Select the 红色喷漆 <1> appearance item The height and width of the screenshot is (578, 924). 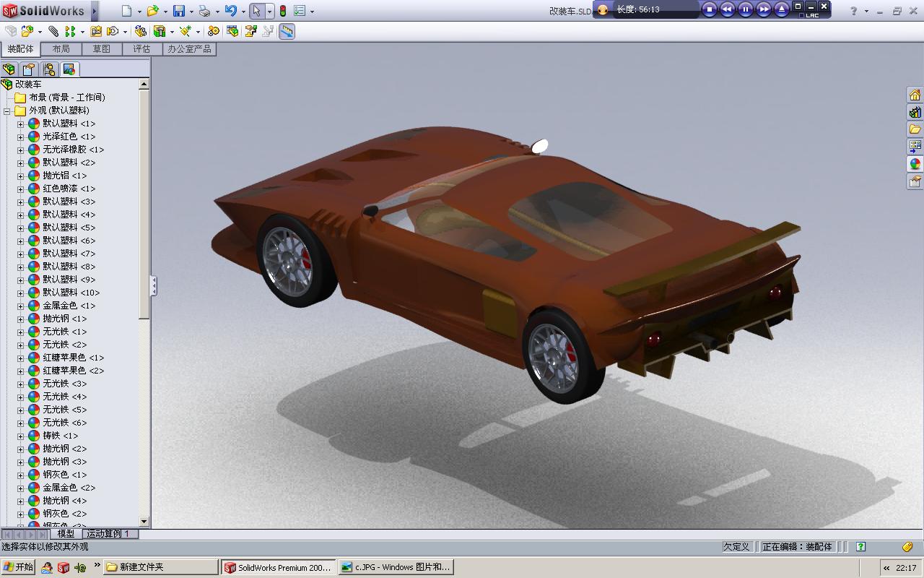coord(69,189)
